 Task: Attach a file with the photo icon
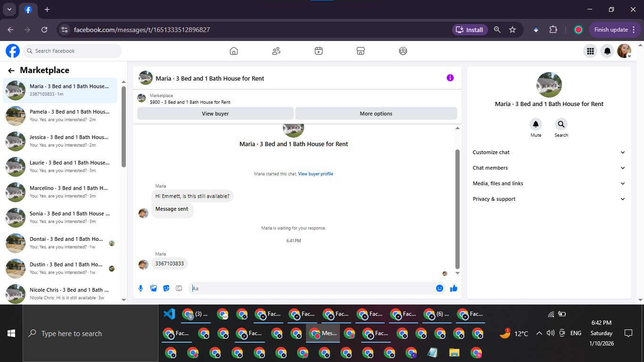pyautogui.click(x=153, y=288)
